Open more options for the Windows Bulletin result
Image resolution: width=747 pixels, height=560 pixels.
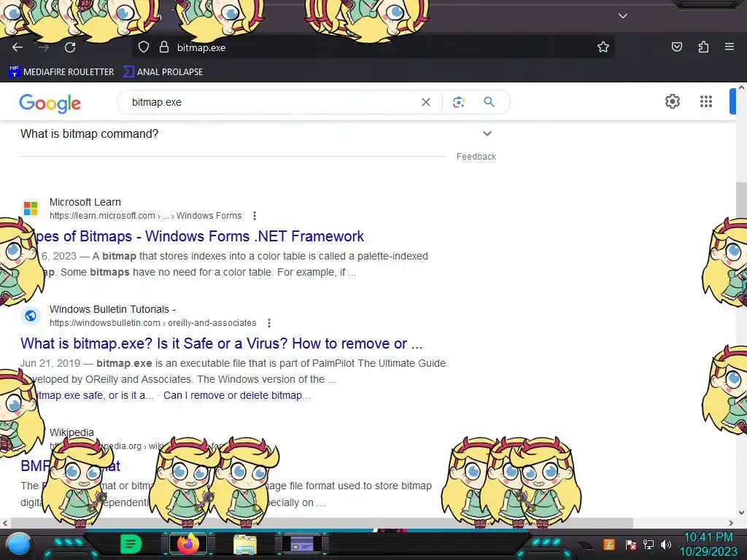coord(269,323)
